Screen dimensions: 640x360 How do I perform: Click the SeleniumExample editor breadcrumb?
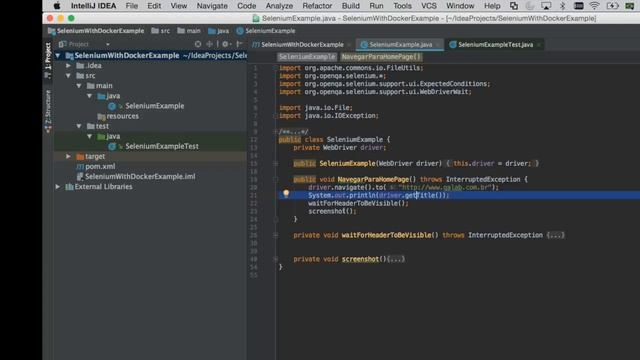coord(307,57)
